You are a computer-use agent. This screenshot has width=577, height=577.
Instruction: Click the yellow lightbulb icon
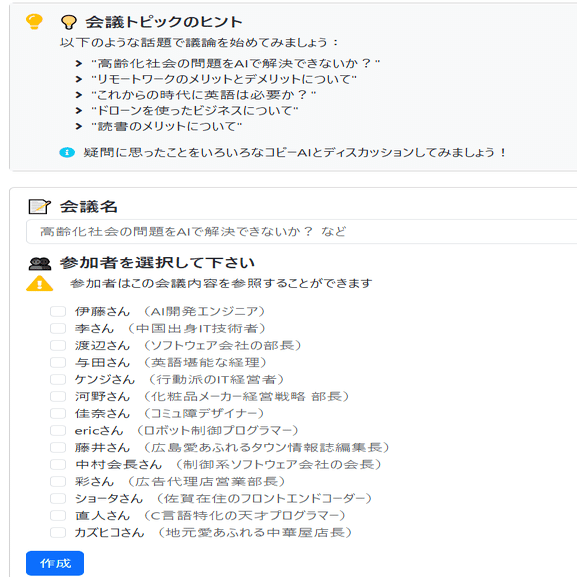pyautogui.click(x=34, y=21)
